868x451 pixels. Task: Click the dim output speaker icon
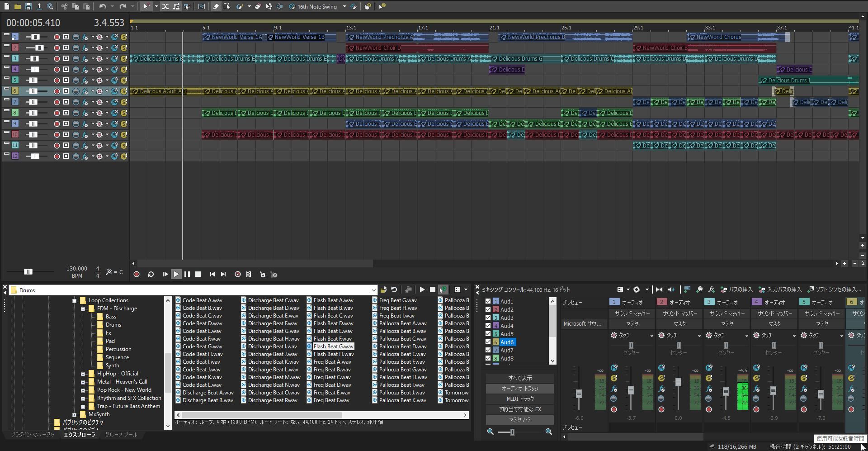click(671, 290)
